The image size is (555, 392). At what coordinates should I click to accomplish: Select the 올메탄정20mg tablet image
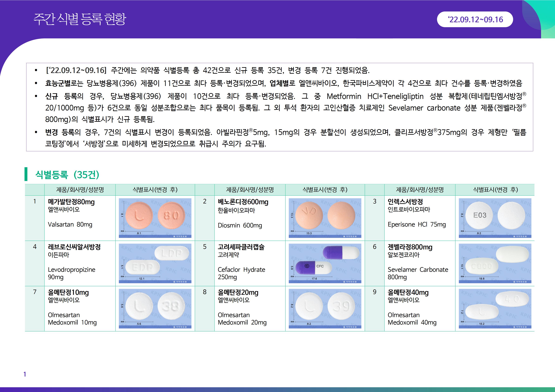click(x=325, y=308)
